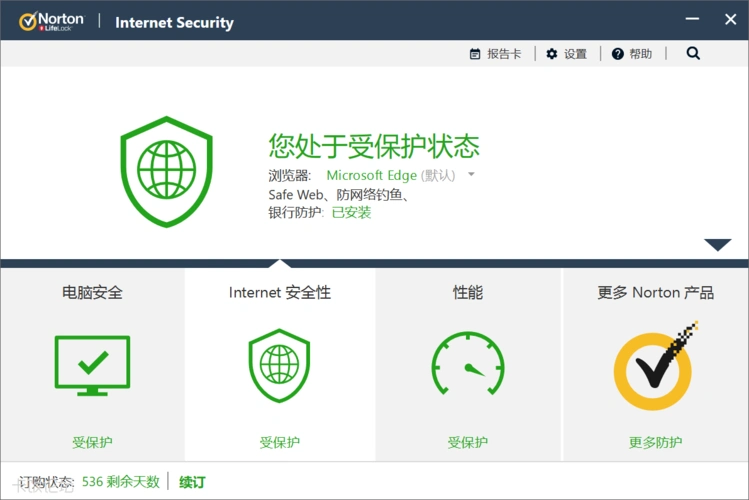The height and width of the screenshot is (500, 749).
Task: Select the Internet 安全性 tab
Action: coord(280,364)
